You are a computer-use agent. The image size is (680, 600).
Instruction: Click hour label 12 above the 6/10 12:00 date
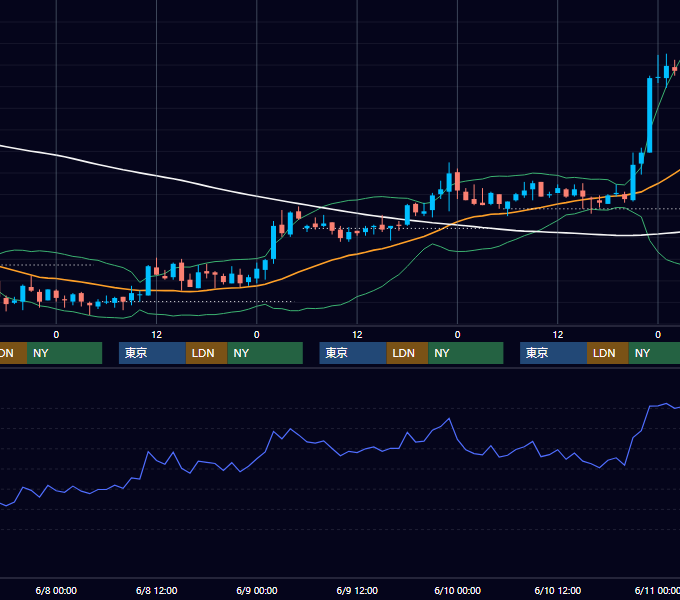coord(558,335)
